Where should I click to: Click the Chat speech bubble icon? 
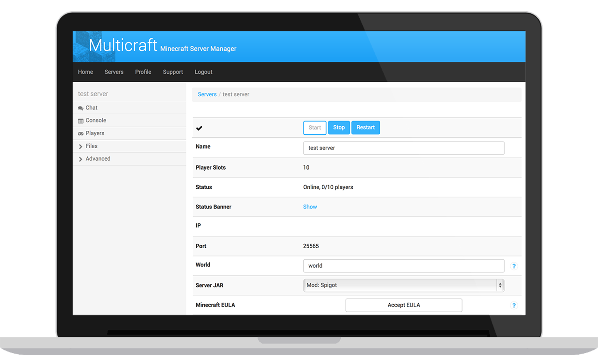tap(81, 108)
